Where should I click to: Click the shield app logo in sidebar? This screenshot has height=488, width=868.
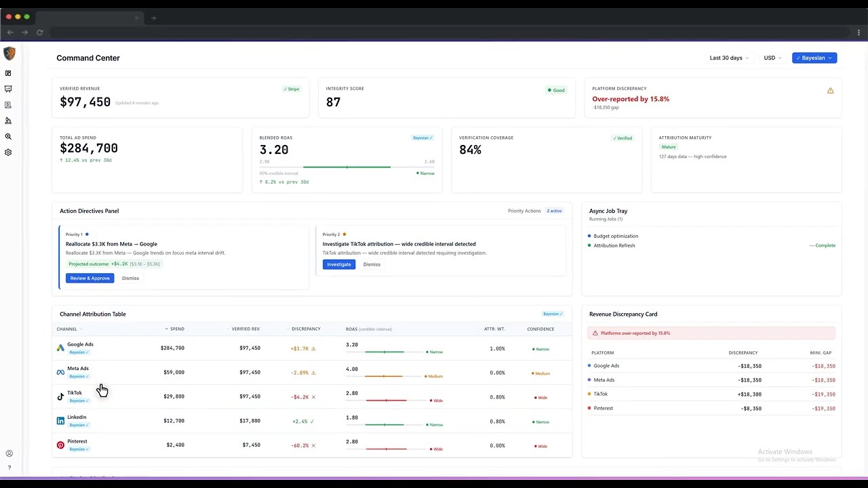(x=9, y=54)
